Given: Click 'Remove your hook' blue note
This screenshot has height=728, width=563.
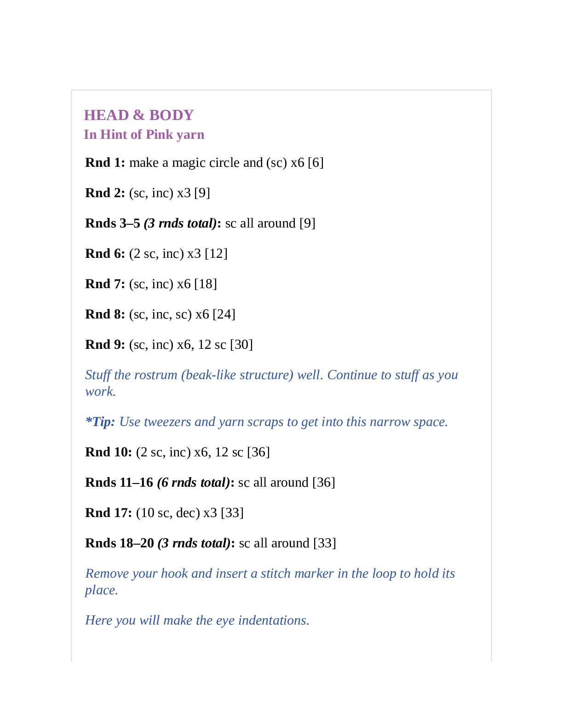Looking at the screenshot, I should pos(270,582).
